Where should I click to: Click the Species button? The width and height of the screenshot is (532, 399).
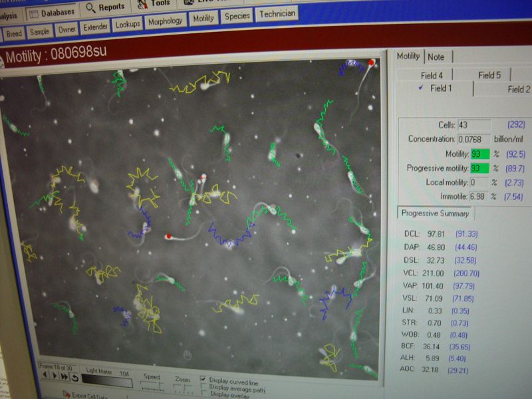click(237, 16)
